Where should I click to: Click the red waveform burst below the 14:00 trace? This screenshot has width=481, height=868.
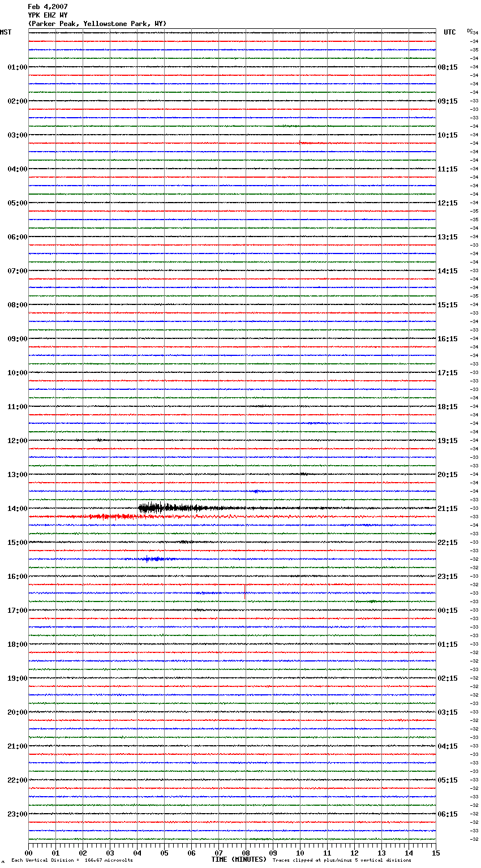tap(113, 517)
